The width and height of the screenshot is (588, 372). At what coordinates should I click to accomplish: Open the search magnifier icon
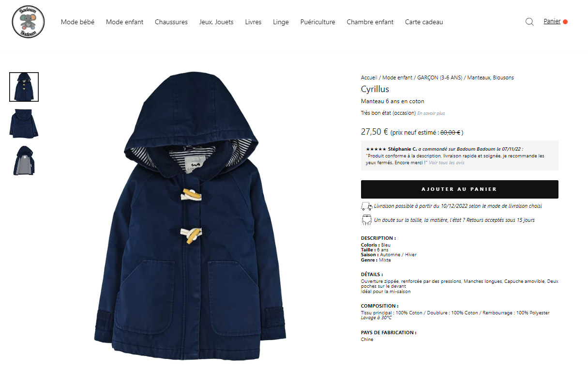(x=529, y=22)
